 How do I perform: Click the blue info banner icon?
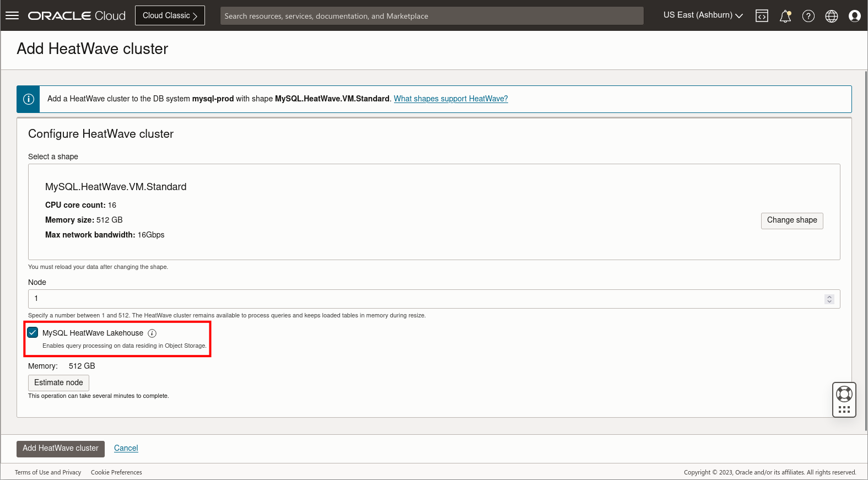coord(29,99)
